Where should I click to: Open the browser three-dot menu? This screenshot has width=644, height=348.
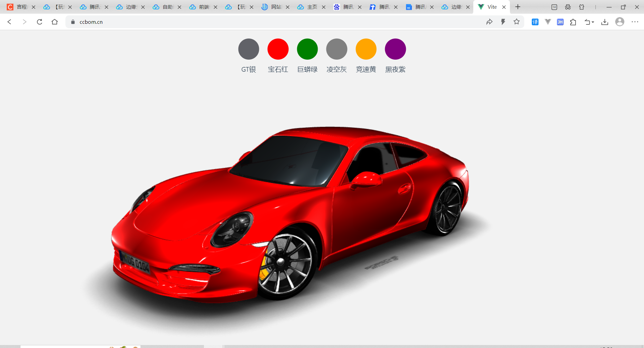[635, 22]
